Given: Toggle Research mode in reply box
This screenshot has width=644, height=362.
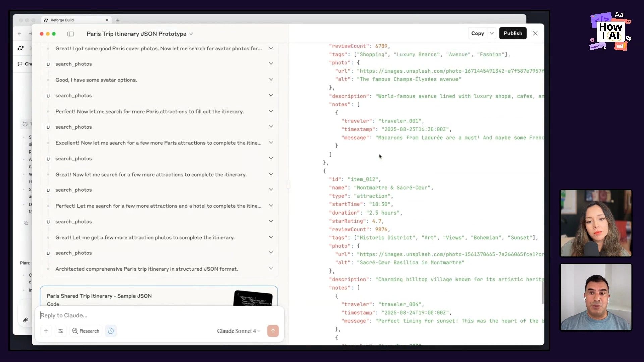Looking at the screenshot, I should pyautogui.click(x=86, y=331).
